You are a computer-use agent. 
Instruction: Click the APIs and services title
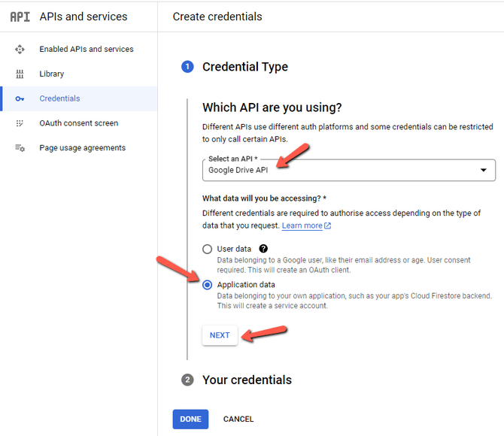click(83, 17)
